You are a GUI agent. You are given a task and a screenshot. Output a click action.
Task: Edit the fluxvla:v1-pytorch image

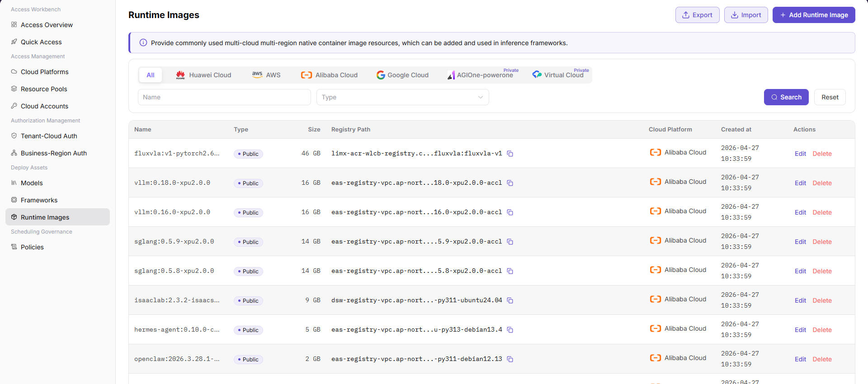pyautogui.click(x=800, y=154)
